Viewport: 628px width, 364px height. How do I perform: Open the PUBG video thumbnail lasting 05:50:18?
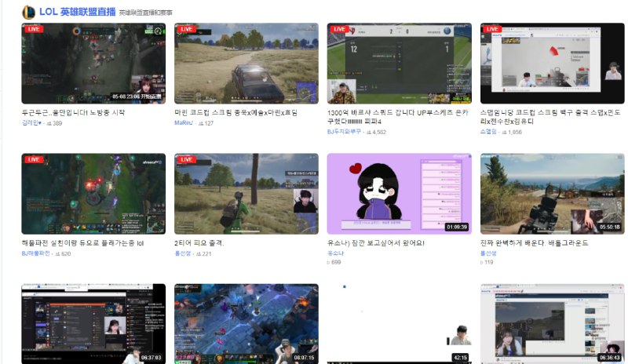pos(553,194)
